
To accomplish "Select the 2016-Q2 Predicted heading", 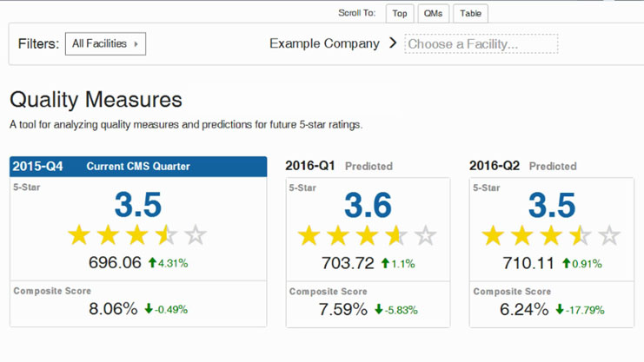I will click(x=522, y=166).
